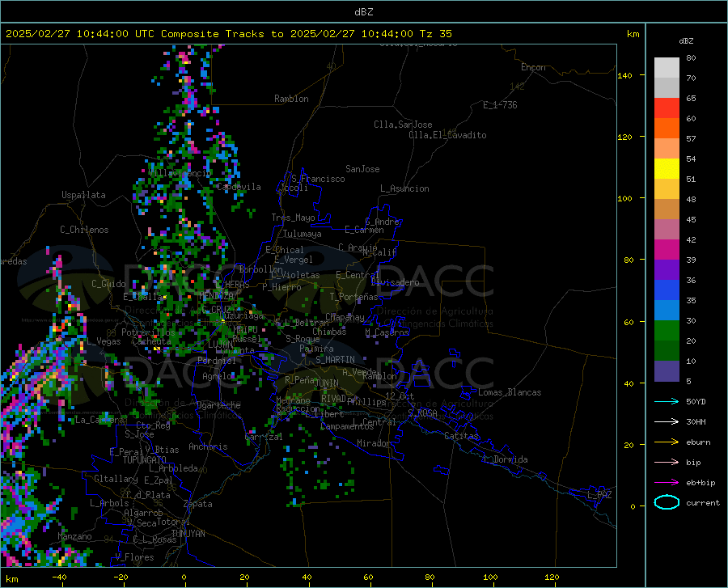
Task: Click the yellow eburn arrow in legend
Action: point(667,442)
